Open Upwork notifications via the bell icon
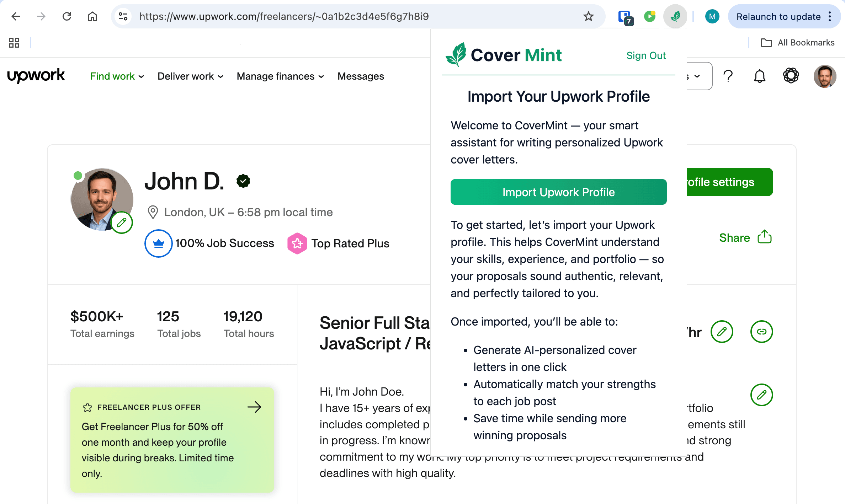 click(760, 76)
